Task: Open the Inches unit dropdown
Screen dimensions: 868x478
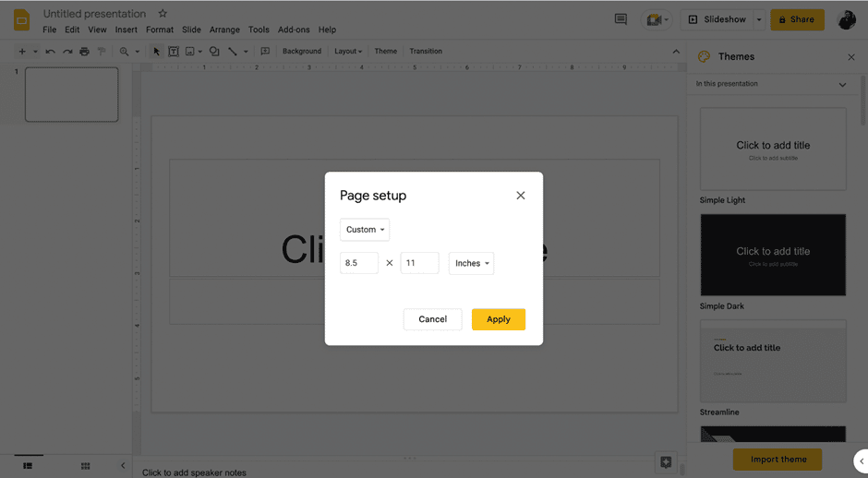Action: (471, 264)
